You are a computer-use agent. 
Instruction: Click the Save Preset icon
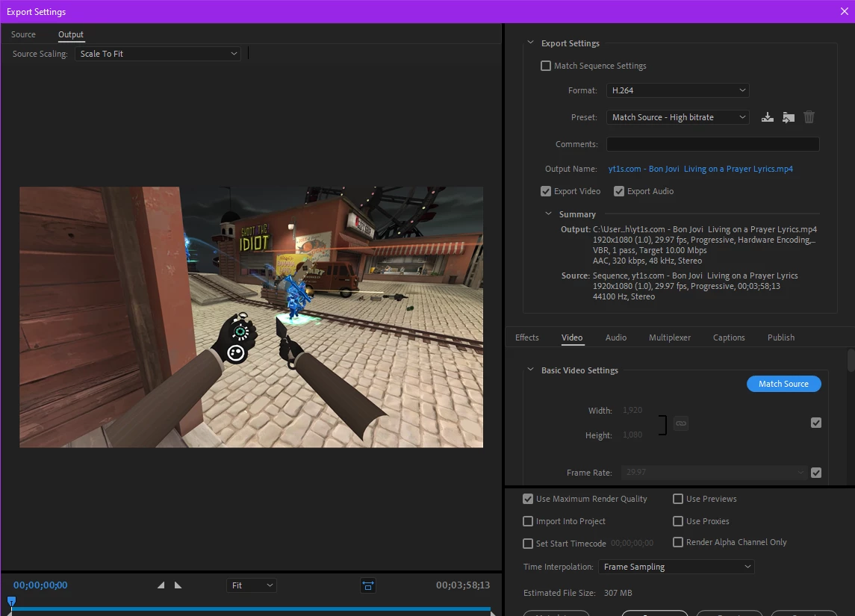click(767, 117)
